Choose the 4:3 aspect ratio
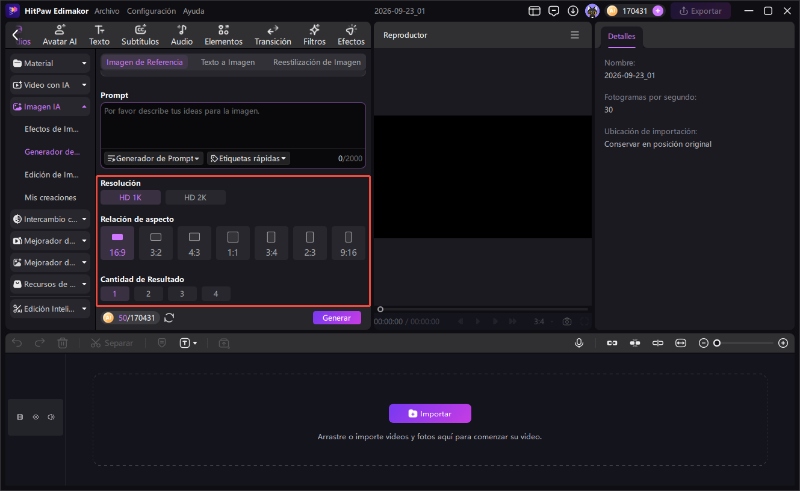The height and width of the screenshot is (491, 800). [x=194, y=243]
